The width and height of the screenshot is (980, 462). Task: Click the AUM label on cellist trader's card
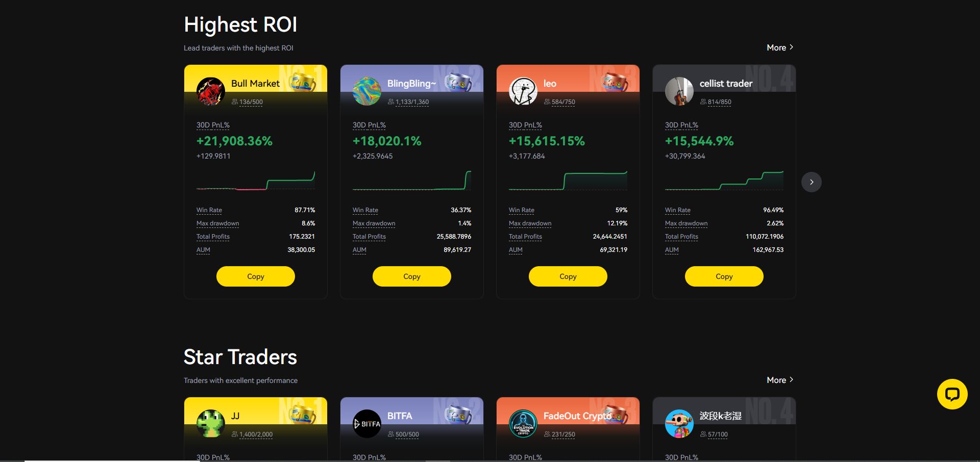671,250
